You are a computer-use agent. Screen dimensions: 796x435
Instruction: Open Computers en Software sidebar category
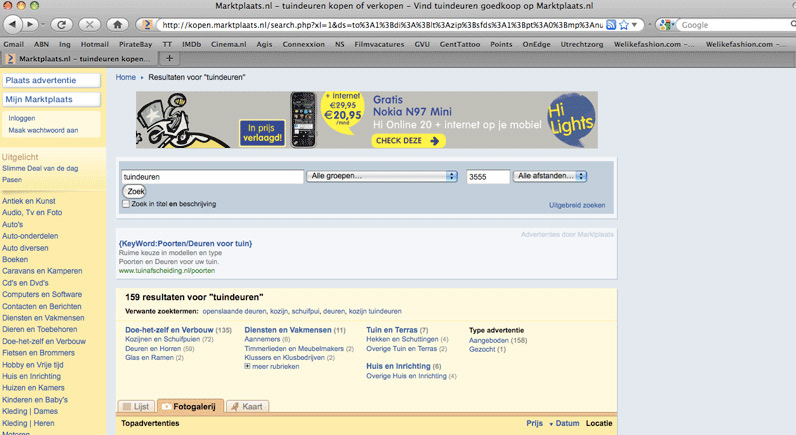click(x=42, y=294)
